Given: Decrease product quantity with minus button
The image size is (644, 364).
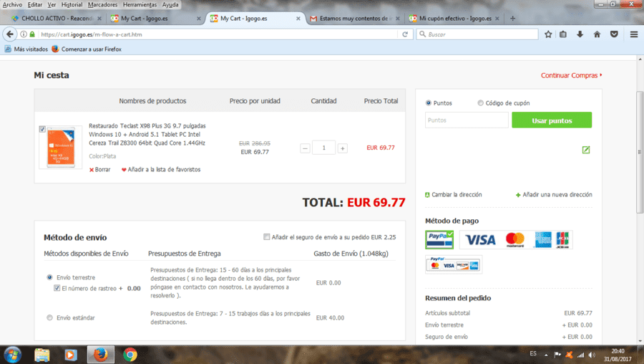Looking at the screenshot, I should click(x=305, y=148).
